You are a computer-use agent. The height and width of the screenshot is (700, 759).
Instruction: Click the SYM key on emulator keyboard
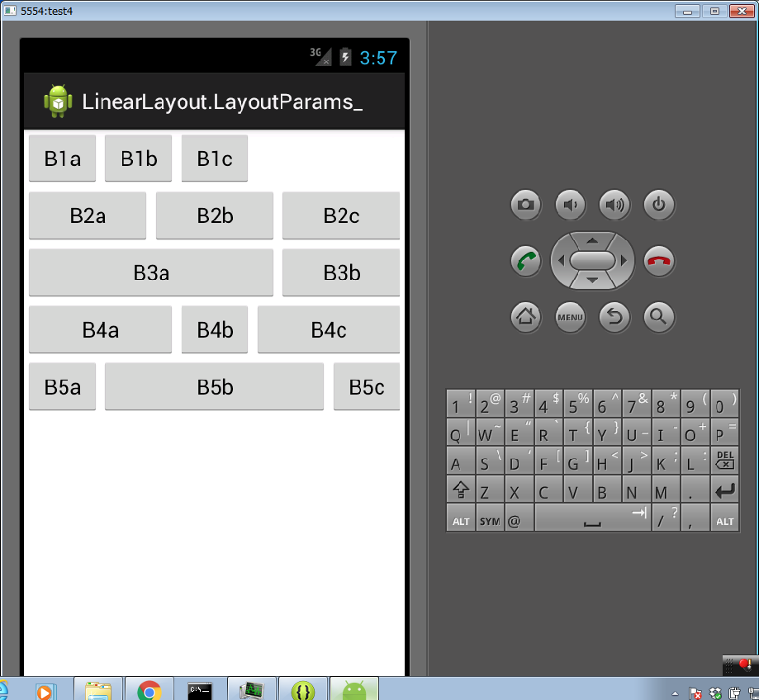click(490, 518)
